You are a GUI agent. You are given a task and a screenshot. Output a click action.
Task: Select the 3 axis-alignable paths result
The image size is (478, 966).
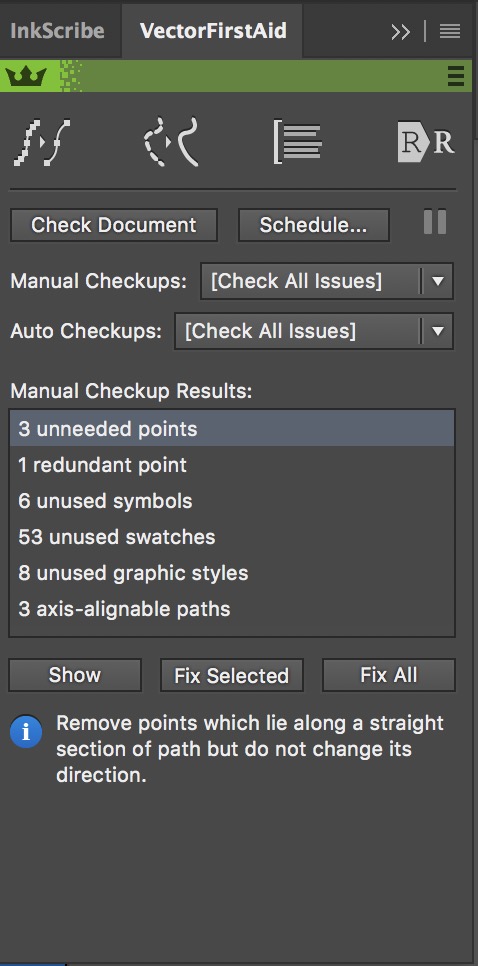(232, 609)
